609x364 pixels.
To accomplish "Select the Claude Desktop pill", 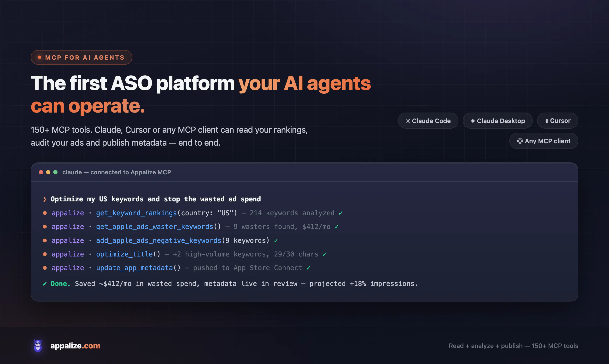I will click(x=498, y=121).
